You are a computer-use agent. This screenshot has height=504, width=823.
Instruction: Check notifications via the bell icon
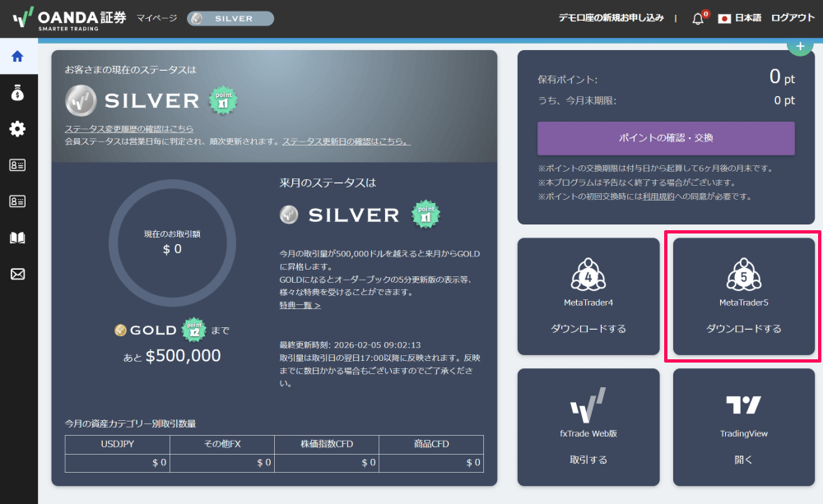tap(696, 17)
